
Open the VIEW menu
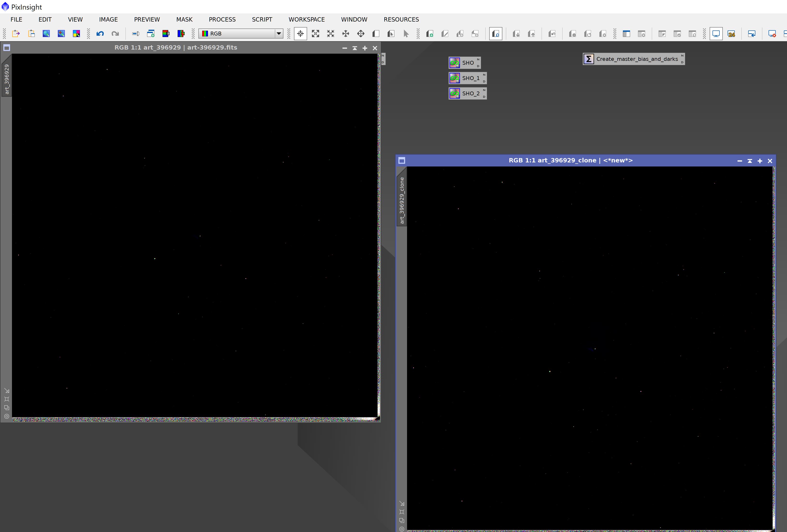tap(75, 19)
